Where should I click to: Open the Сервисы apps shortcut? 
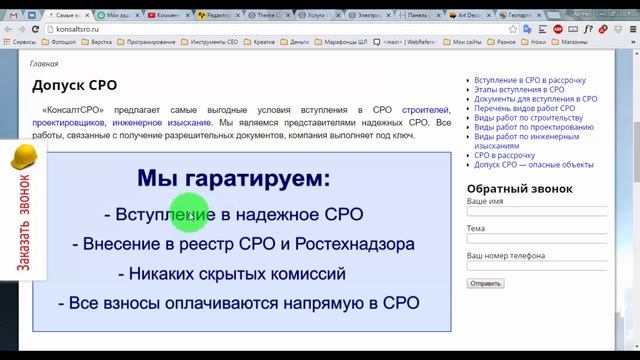[20, 42]
